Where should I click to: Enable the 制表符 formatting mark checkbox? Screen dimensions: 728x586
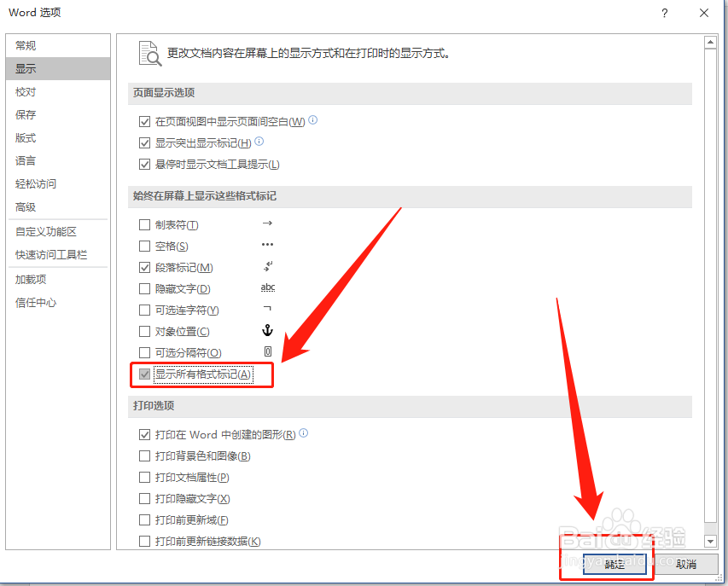click(144, 225)
